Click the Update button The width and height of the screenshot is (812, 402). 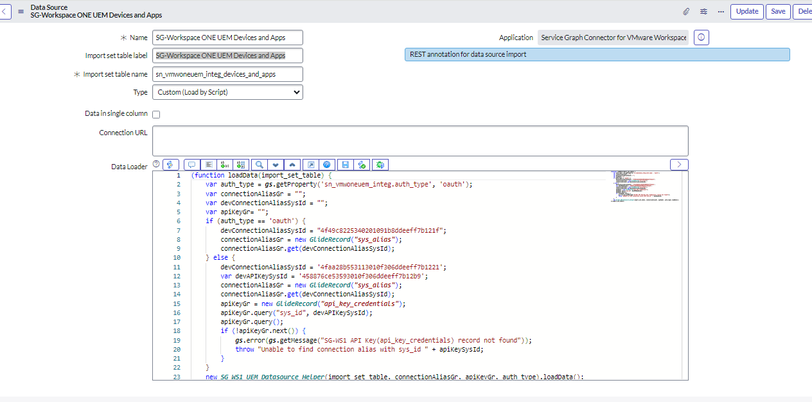(747, 11)
